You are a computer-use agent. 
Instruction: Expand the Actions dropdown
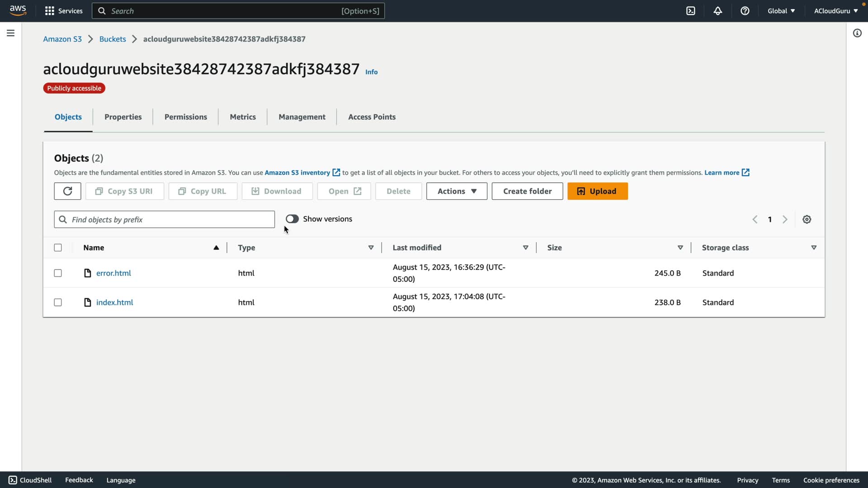457,191
